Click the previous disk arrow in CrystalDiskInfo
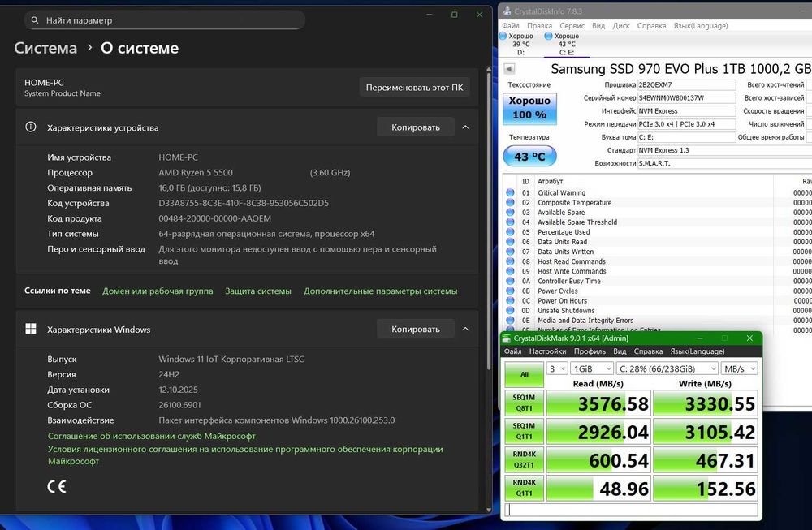The height and width of the screenshot is (530, 812). pyautogui.click(x=509, y=68)
